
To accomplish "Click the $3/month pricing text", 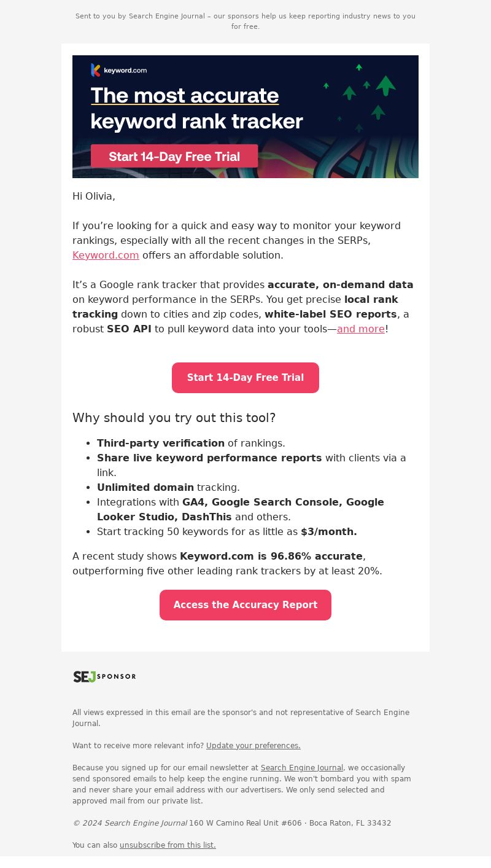I will [x=329, y=531].
